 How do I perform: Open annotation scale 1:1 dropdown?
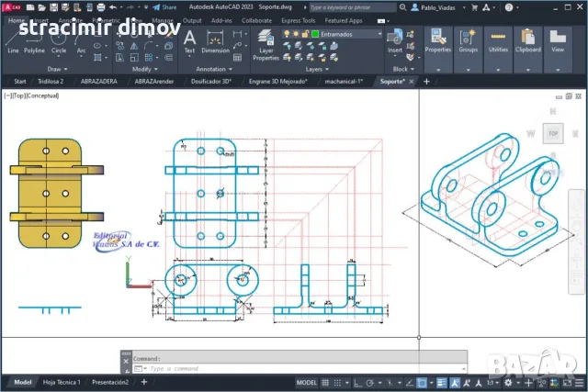[x=492, y=383]
